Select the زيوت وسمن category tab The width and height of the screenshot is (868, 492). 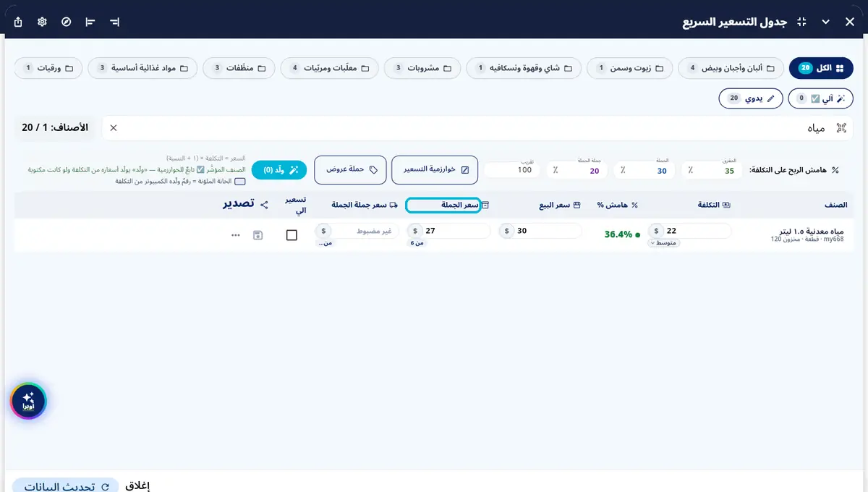(x=631, y=68)
